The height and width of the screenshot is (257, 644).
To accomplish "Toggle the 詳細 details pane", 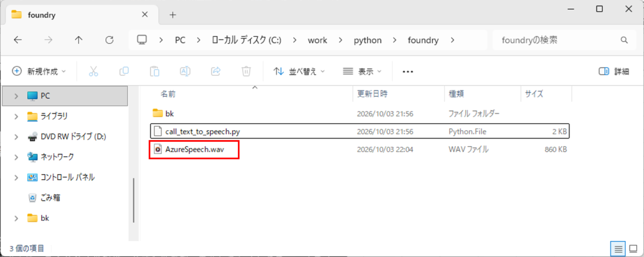I will 614,71.
